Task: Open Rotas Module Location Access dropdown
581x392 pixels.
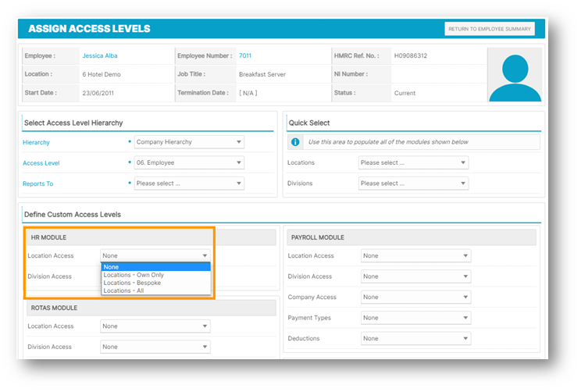Action: 155,326
